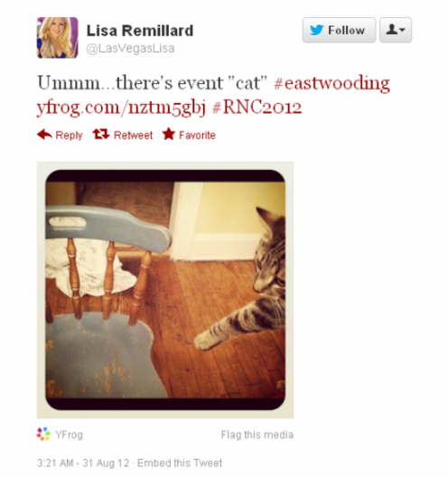Click the Reply arrow icon
Image resolution: width=448 pixels, height=477 pixels.
tap(44, 135)
